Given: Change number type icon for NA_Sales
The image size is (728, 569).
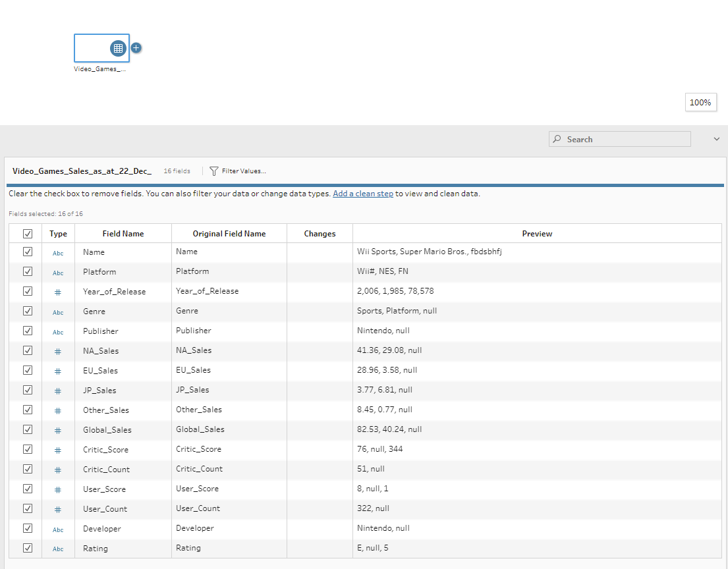Looking at the screenshot, I should [x=58, y=352].
